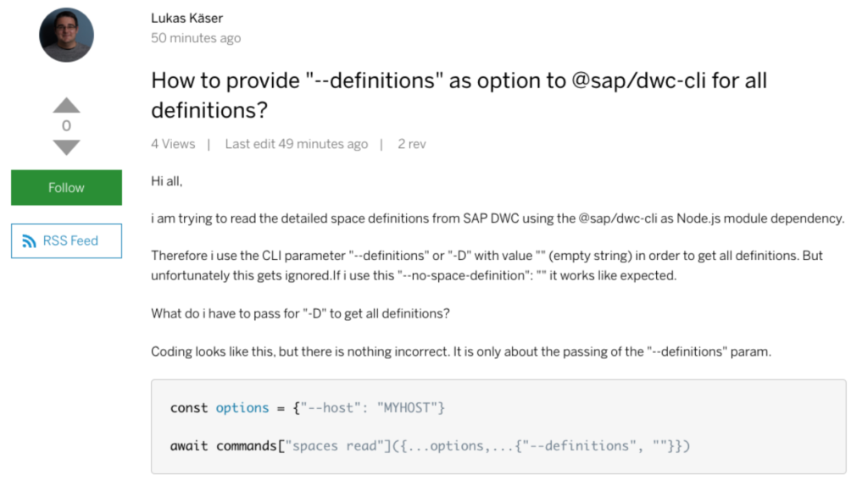Upvote the question with the up arrow
The image size is (868, 492).
tap(66, 105)
